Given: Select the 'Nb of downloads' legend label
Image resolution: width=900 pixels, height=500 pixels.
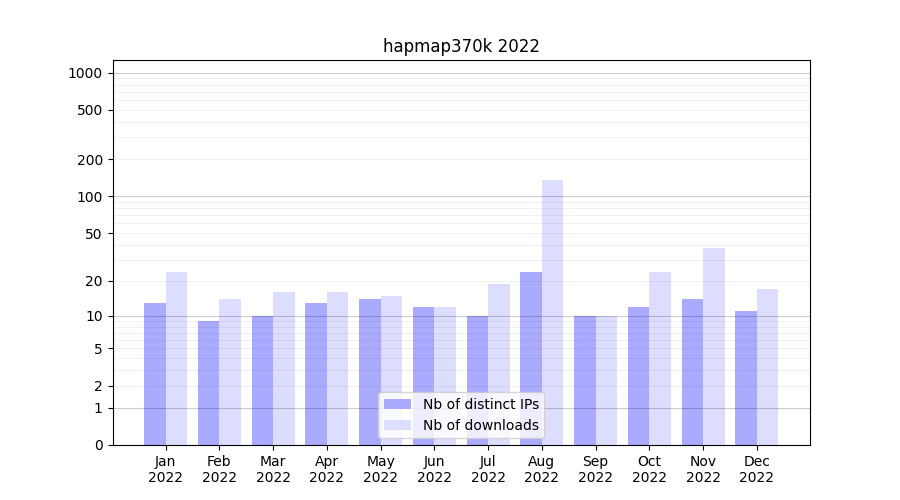Looking at the screenshot, I should coord(480,425).
